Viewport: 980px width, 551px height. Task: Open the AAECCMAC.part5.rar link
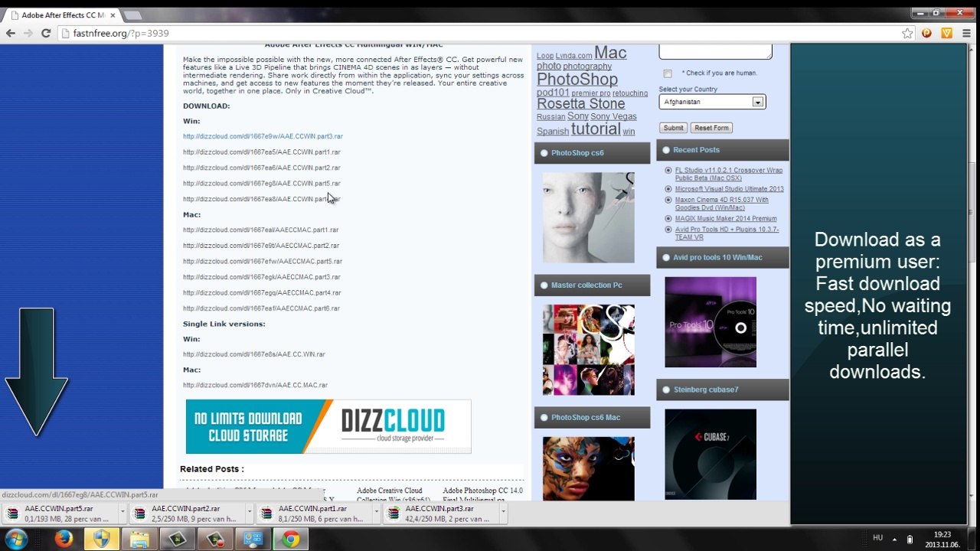[263, 262]
